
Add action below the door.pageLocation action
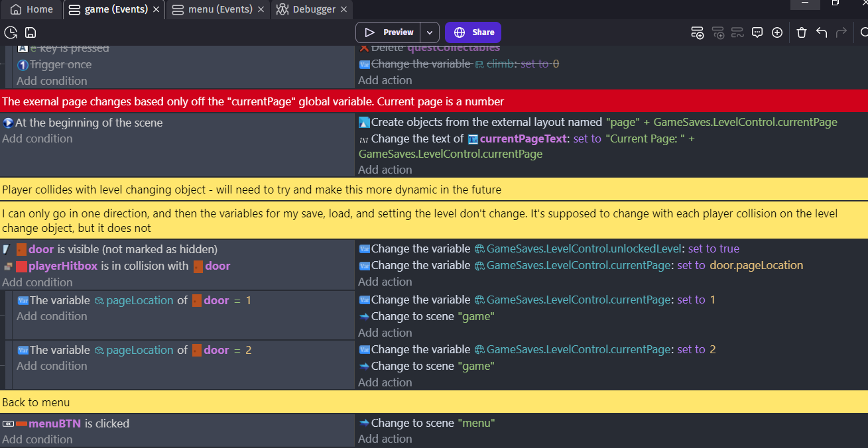click(385, 282)
